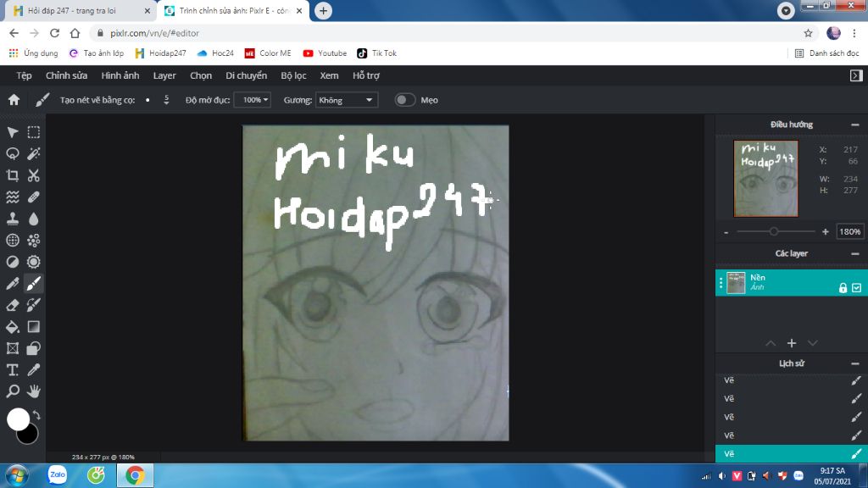Select the Dodge/Burn circle tool
The height and width of the screenshot is (488, 868).
coord(12,262)
